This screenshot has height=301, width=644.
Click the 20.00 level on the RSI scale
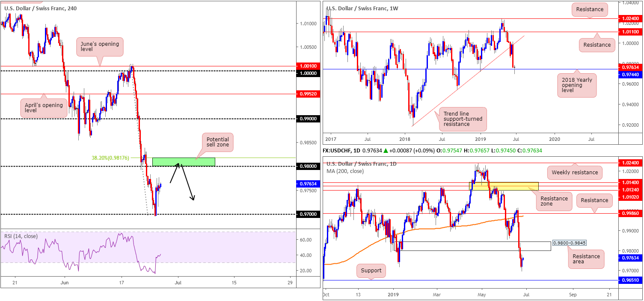(305, 271)
